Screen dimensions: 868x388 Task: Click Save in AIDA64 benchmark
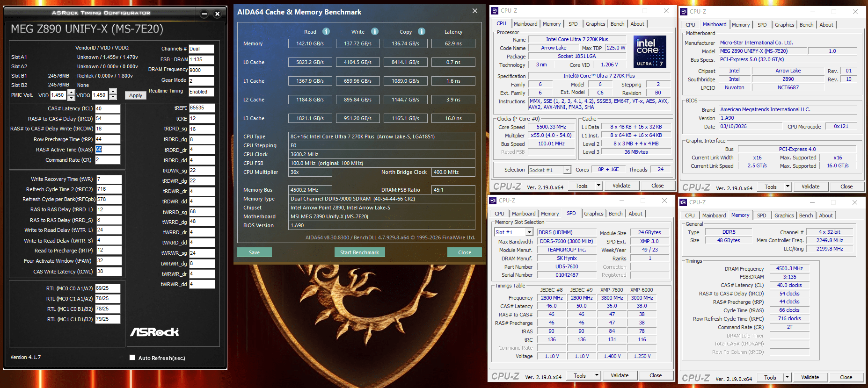(x=254, y=252)
